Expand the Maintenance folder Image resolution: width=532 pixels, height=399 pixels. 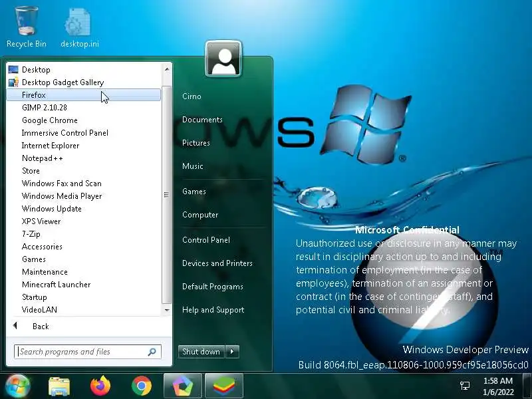[x=83, y=272]
